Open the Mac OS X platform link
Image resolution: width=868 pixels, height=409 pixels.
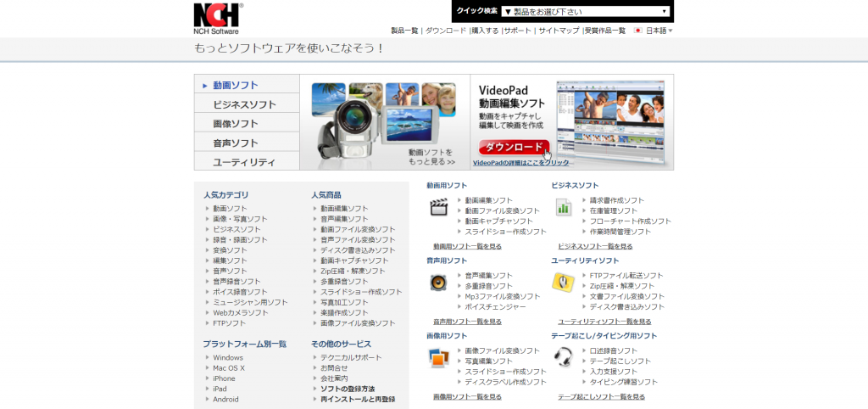229,368
